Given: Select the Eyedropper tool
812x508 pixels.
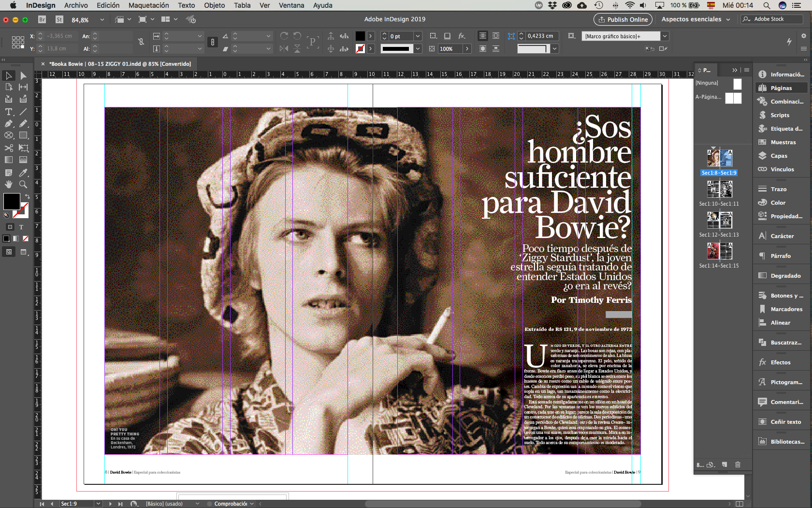Looking at the screenshot, I should 23,173.
